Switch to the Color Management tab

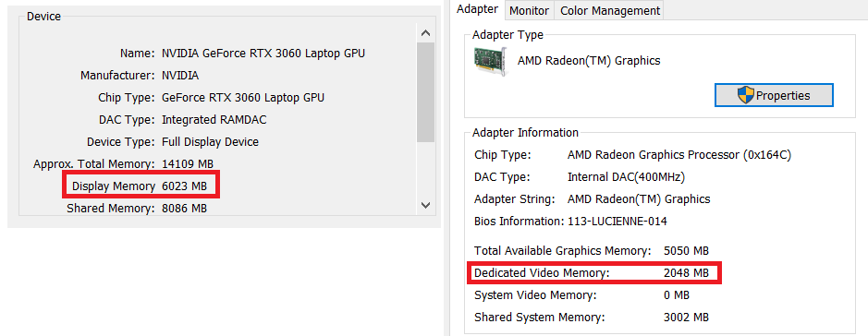tap(610, 10)
